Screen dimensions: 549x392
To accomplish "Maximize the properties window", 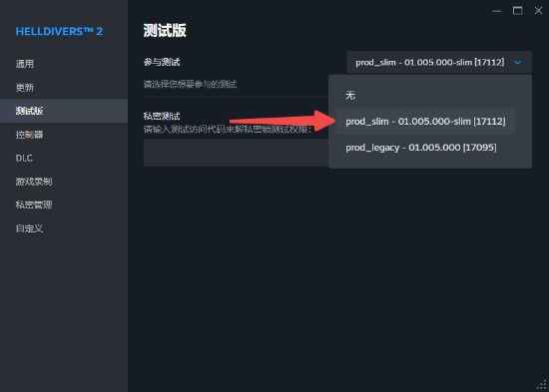I will coord(517,11).
